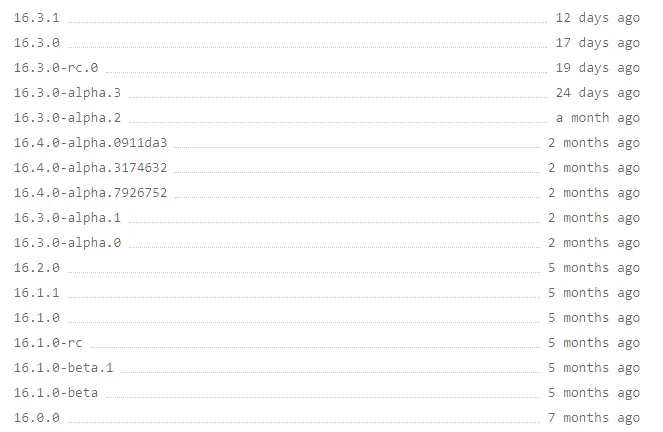Click version 16.1.0 entry
Screen dimensions: 663x432
coord(36,317)
